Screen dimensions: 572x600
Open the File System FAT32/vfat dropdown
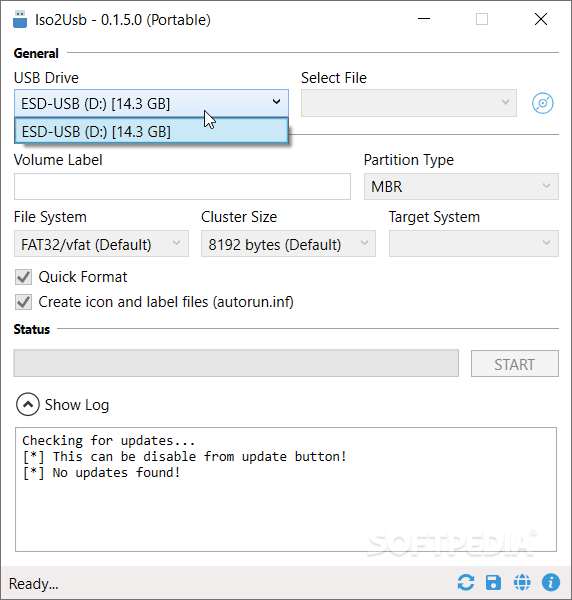click(x=101, y=244)
